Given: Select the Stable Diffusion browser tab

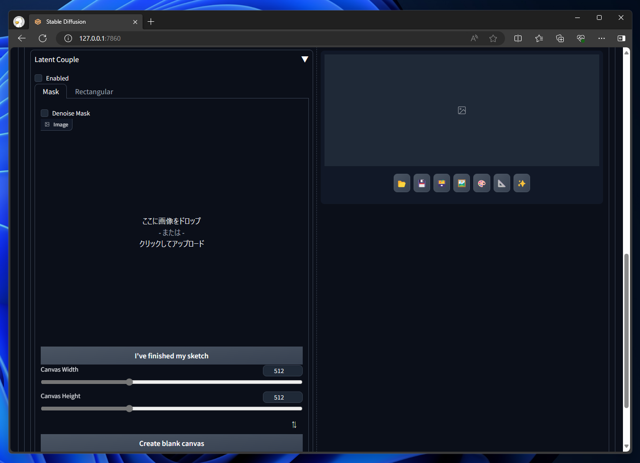Looking at the screenshot, I should click(x=86, y=22).
